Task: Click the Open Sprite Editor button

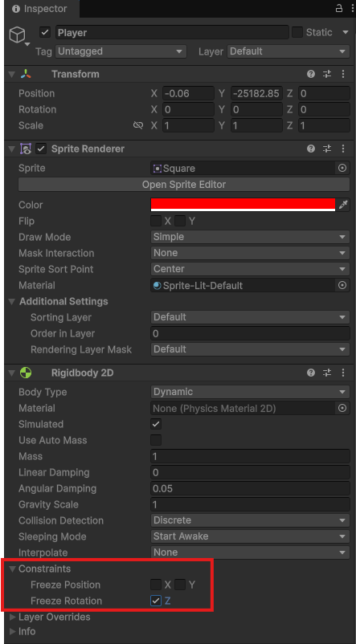Action: 184,185
